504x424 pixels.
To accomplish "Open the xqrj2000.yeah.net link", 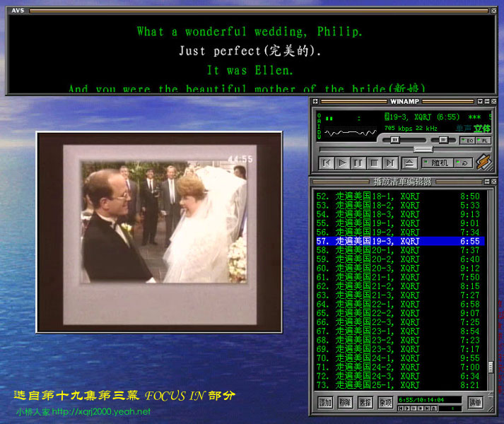I will (101, 412).
